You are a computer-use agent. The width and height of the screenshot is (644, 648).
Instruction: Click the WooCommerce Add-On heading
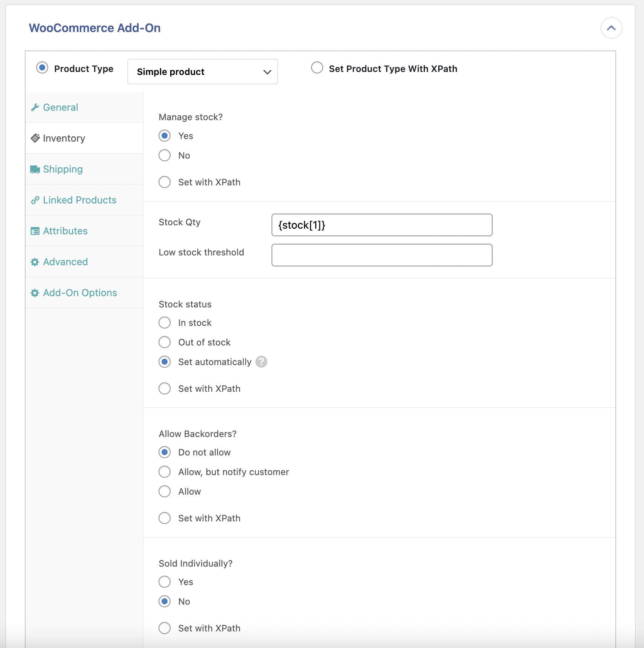pos(95,28)
